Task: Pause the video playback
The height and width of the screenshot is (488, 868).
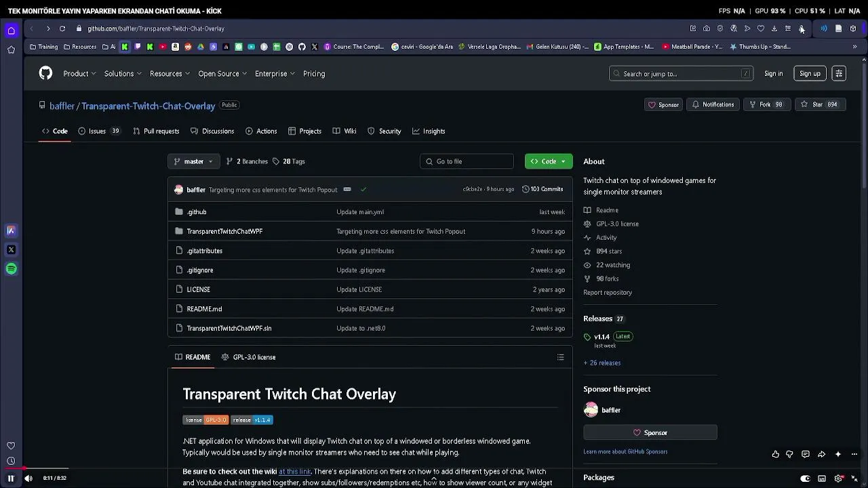Action: coord(11,479)
